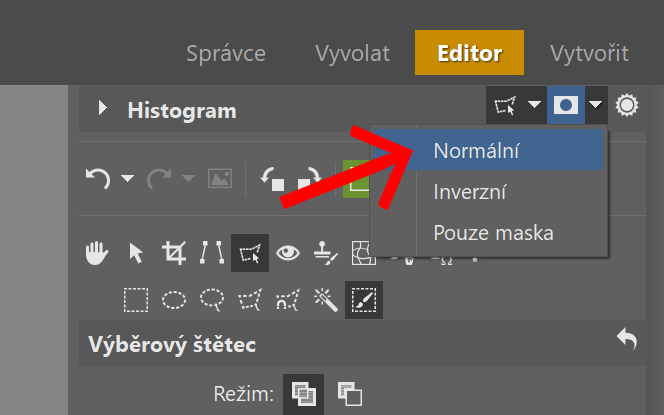Open the selection display mode dropdown arrow
The image size is (664, 415).
pyautogui.click(x=596, y=105)
